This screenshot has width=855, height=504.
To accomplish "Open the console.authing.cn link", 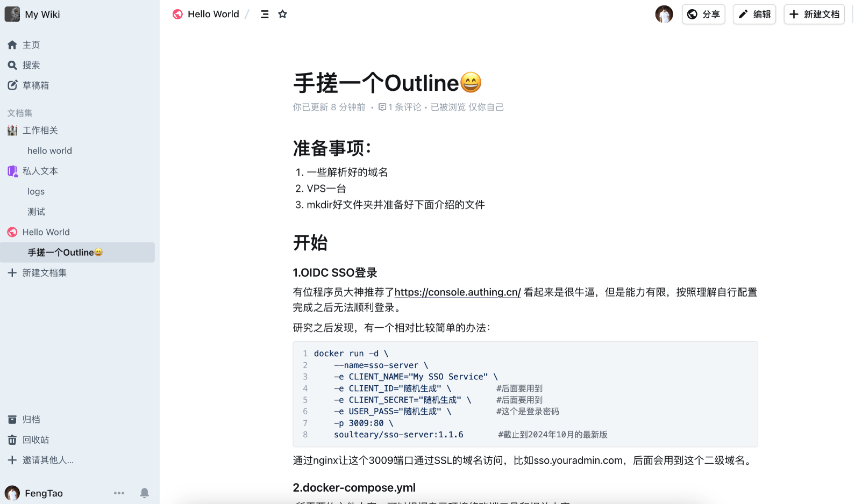I will tap(457, 292).
